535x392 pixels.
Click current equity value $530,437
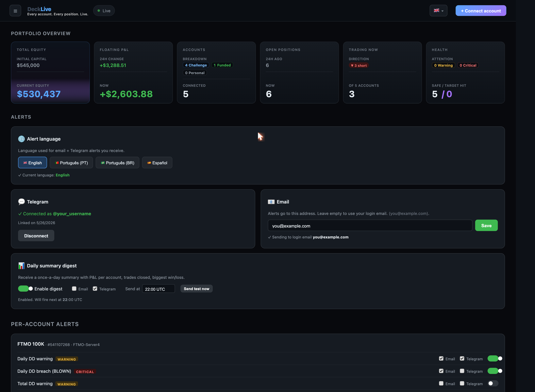coord(39,94)
